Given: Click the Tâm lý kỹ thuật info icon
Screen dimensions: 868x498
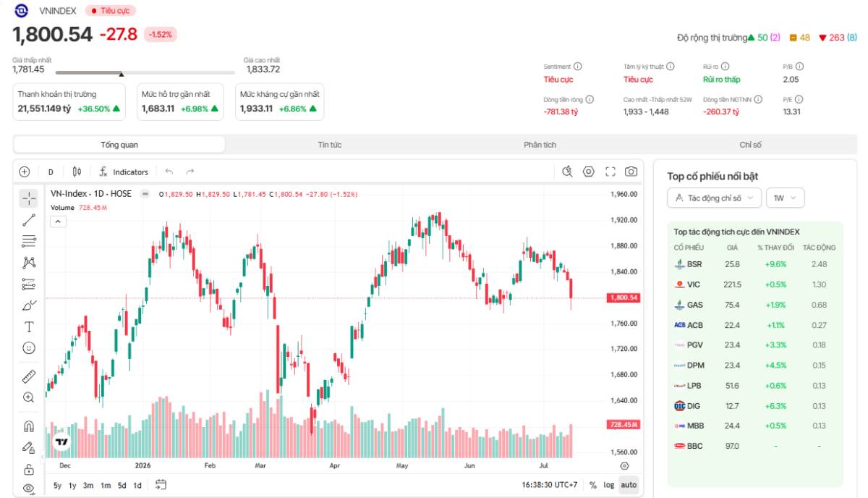Looking at the screenshot, I should pos(671,67).
